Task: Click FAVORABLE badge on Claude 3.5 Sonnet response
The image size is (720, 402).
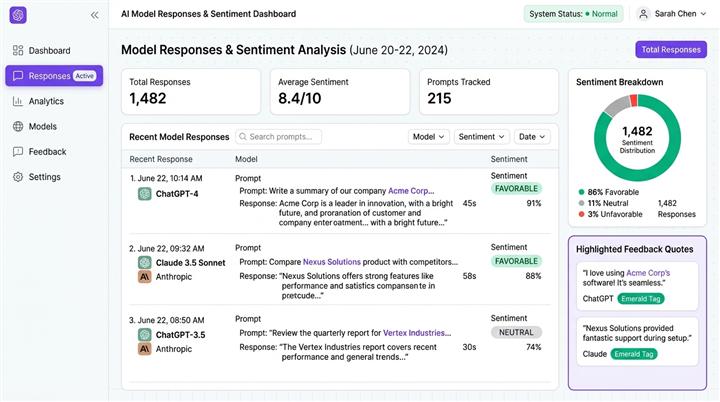Action: (x=516, y=261)
